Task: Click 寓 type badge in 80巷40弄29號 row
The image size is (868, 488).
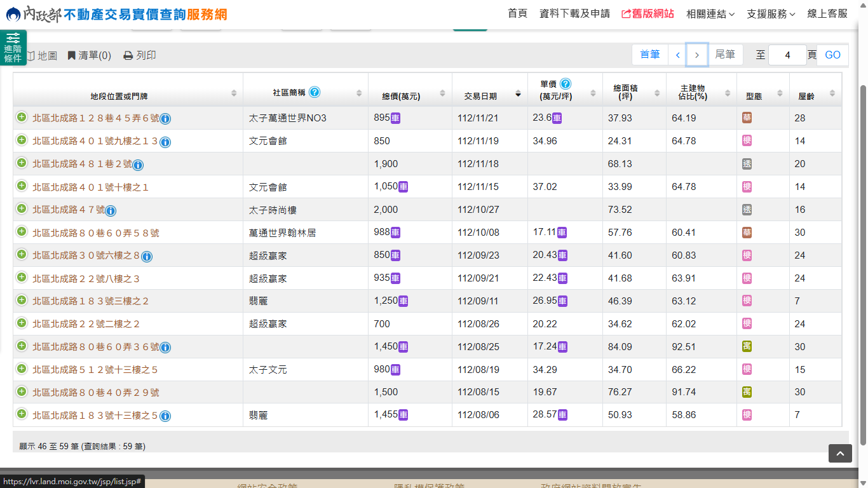Action: [x=747, y=392]
